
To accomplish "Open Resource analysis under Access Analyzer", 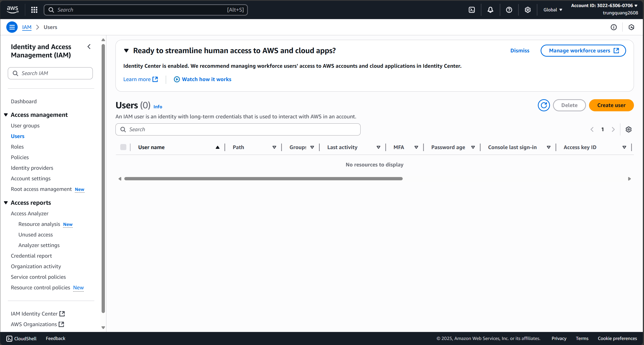I will click(39, 224).
